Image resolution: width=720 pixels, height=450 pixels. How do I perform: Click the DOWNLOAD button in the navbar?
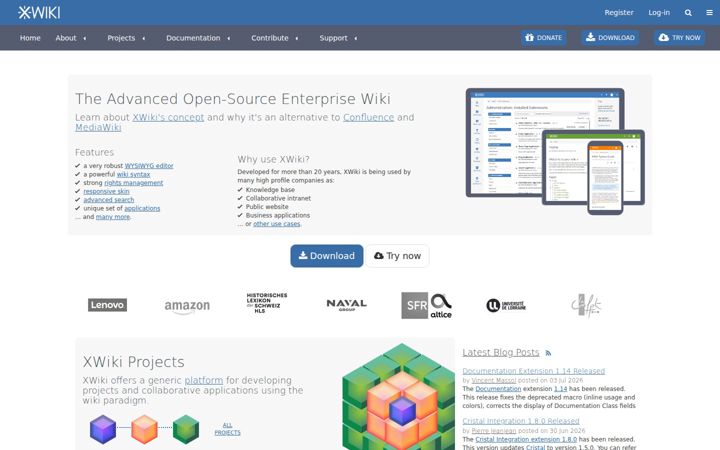click(610, 38)
